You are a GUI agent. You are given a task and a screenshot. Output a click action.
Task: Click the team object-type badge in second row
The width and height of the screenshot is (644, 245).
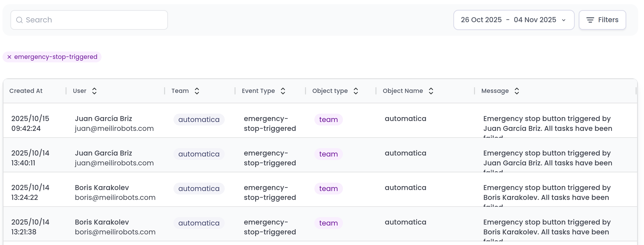[328, 154]
